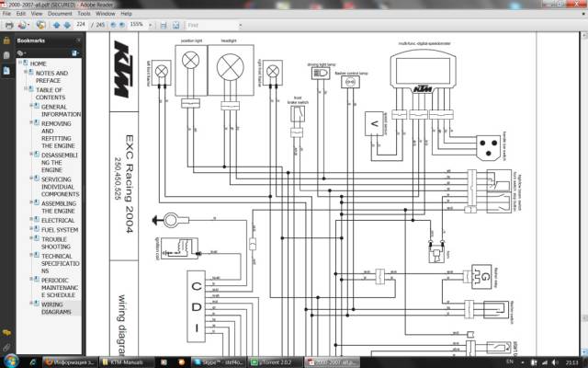Viewport: 588px width, 368px height.
Task: Switch to the KTM-Manuals taskbar window
Action: coord(126,362)
